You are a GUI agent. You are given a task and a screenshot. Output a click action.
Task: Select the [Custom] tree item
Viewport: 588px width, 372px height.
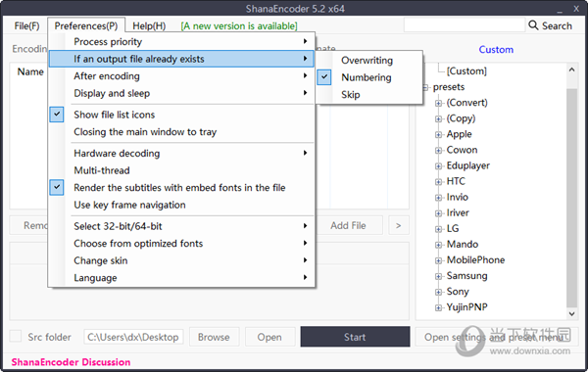coord(466,70)
